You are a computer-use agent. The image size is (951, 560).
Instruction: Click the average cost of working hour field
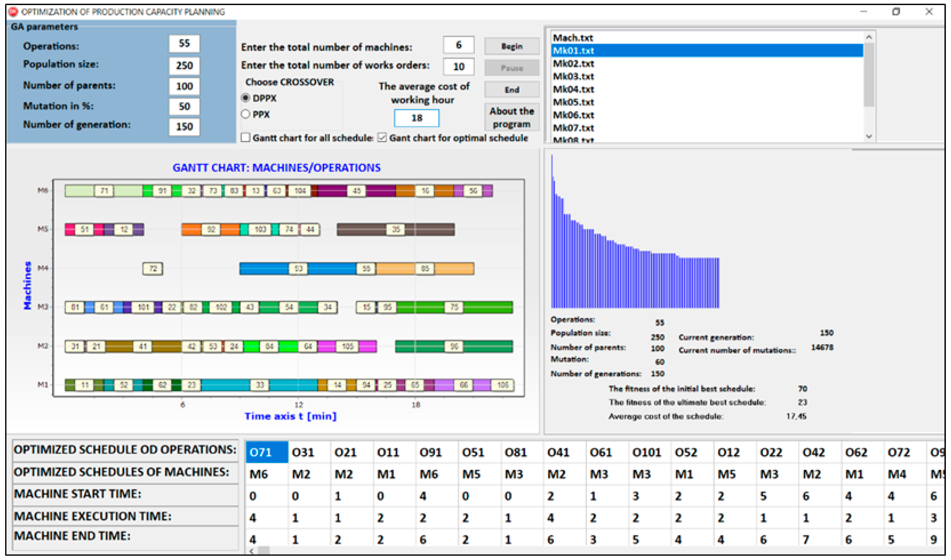[417, 118]
